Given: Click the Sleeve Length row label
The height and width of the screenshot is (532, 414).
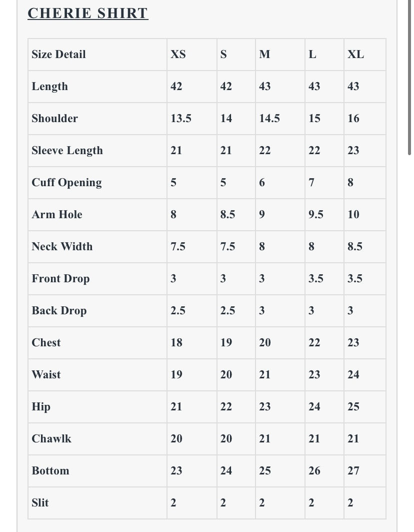Looking at the screenshot, I should [x=67, y=151].
